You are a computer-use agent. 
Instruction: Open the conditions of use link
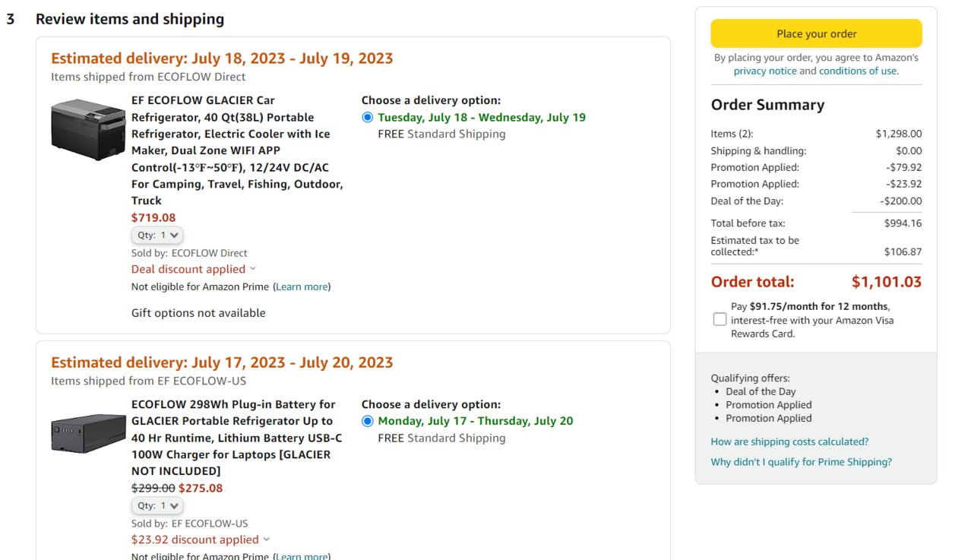coord(858,71)
